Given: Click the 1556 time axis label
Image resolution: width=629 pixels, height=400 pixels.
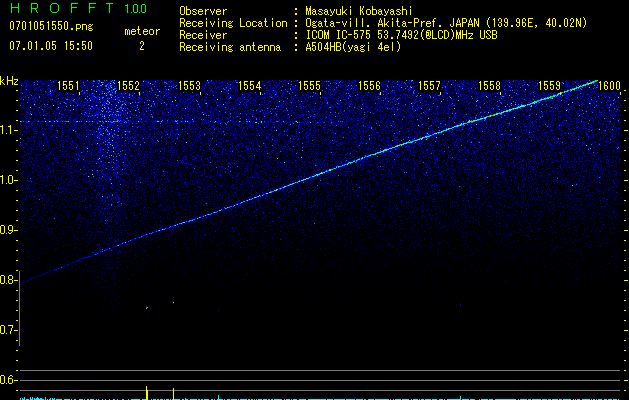Looking at the screenshot, I should coord(369,85).
